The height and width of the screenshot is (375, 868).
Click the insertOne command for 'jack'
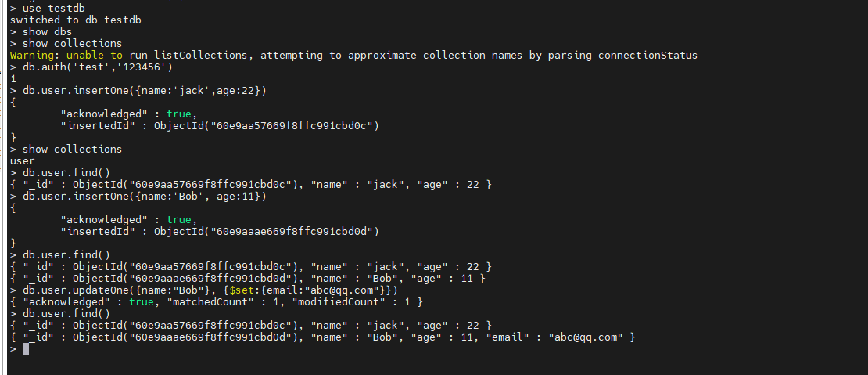(x=145, y=90)
